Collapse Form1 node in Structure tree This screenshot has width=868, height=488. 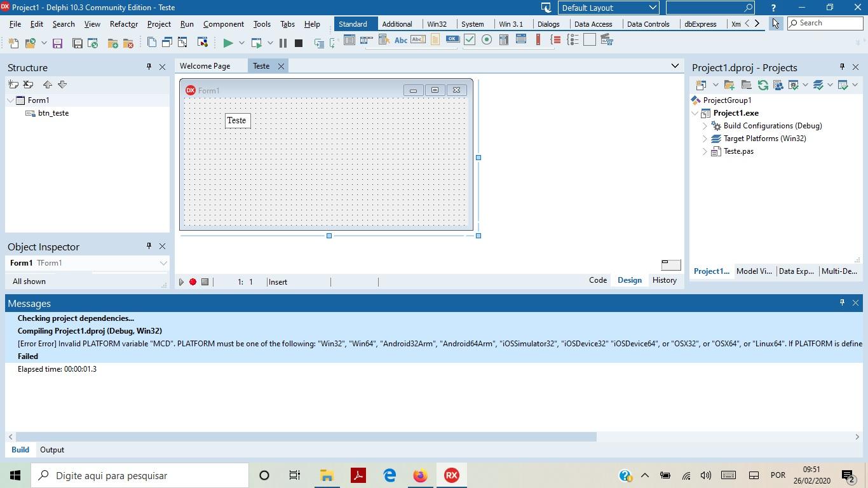tap(11, 100)
